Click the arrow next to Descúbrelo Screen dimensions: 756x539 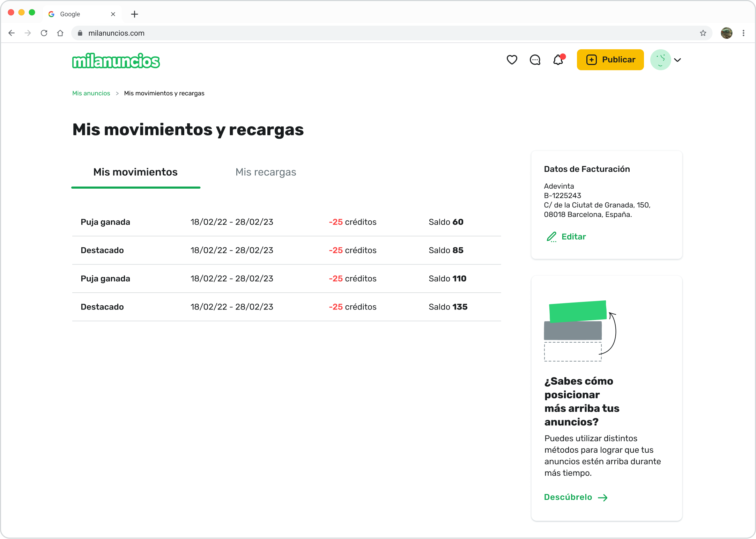(603, 497)
